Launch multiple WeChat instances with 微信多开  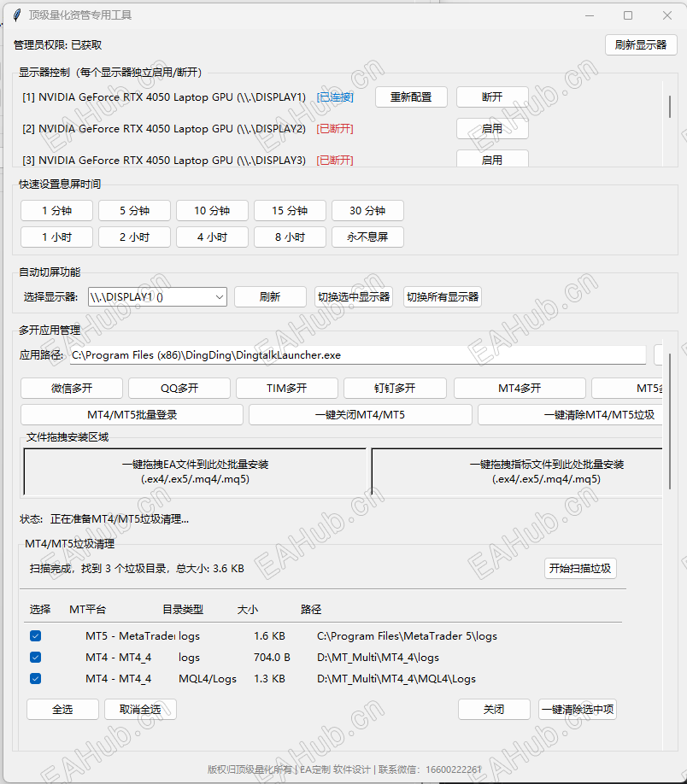pos(71,387)
